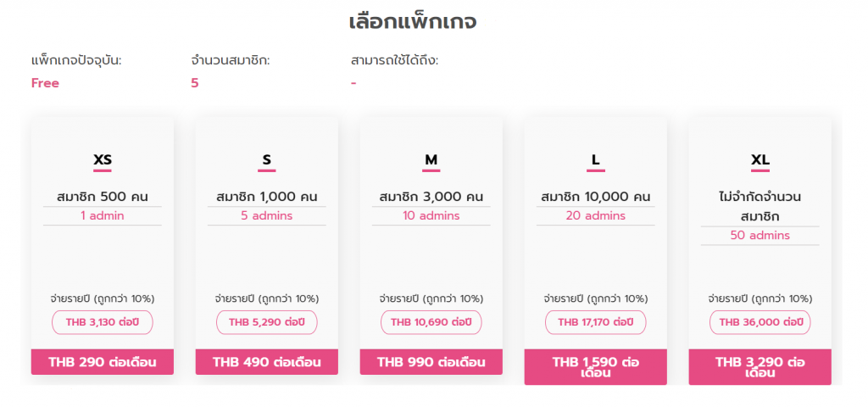Pick the THB 5,290 yearly S option

[x=267, y=322]
